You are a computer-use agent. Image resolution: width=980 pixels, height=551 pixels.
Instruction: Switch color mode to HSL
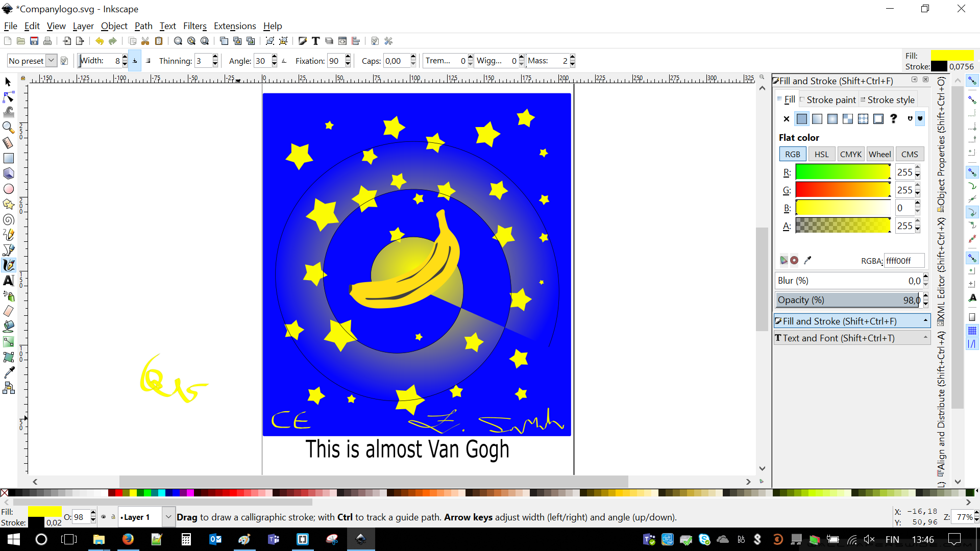822,154
